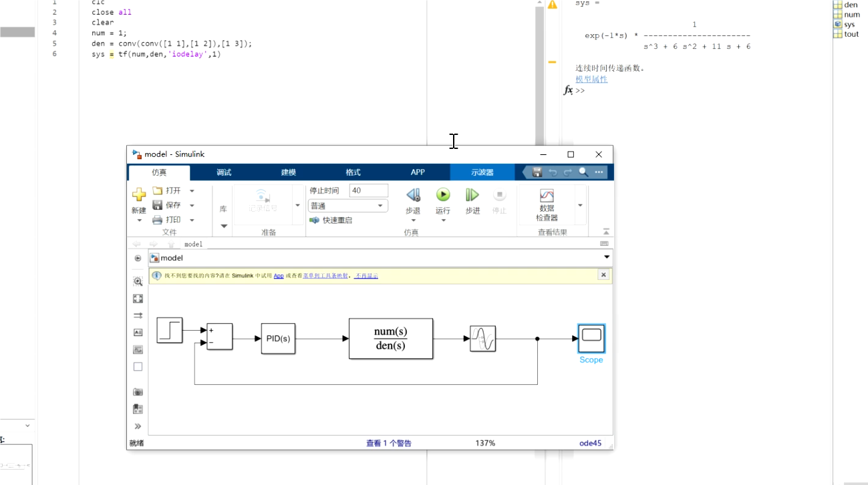The image size is (868, 485).
Task: Open the model address bar dropdown arrow
Action: click(607, 257)
